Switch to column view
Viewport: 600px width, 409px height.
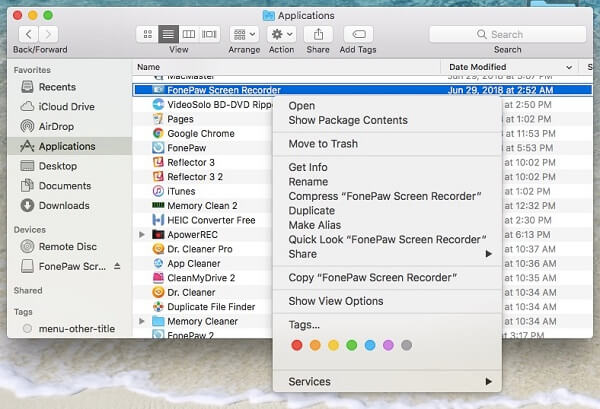pyautogui.click(x=189, y=34)
